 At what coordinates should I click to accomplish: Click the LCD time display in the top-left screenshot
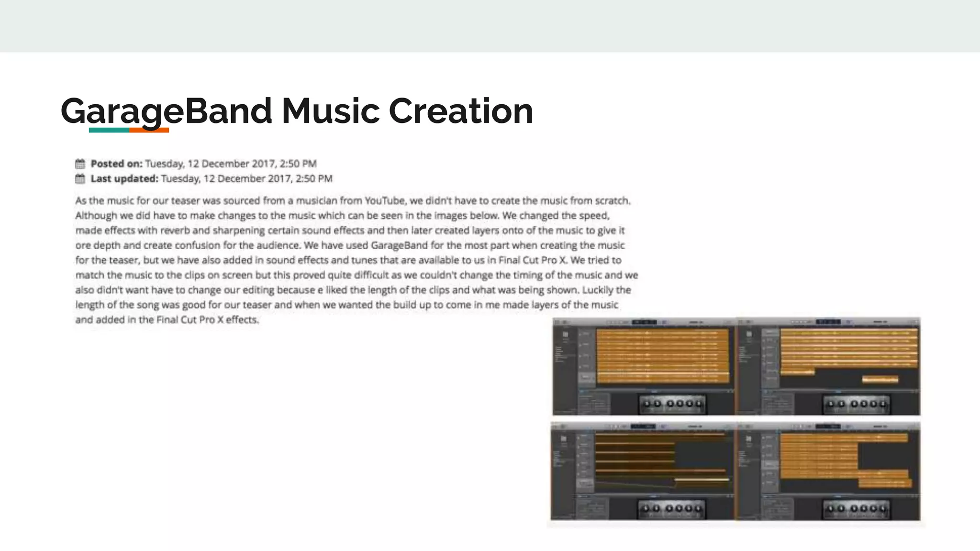(644, 322)
